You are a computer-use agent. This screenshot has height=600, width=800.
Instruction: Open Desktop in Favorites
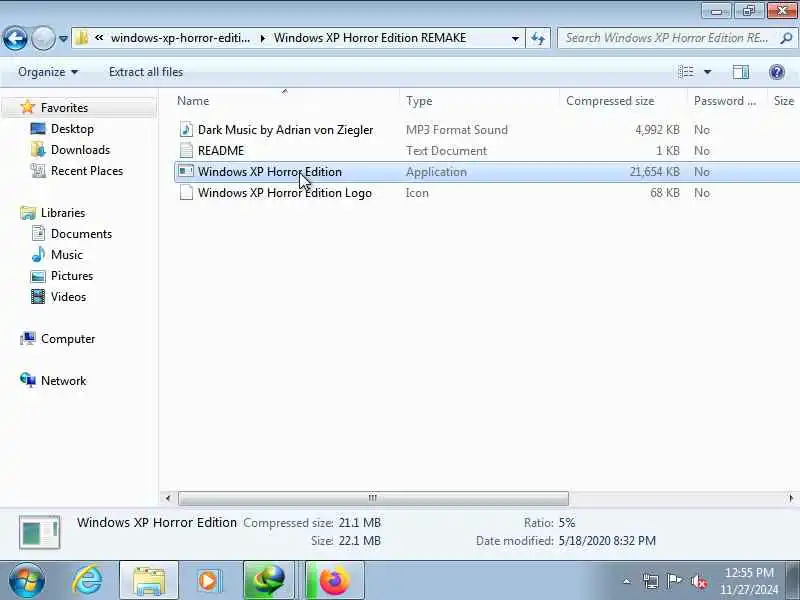point(72,129)
